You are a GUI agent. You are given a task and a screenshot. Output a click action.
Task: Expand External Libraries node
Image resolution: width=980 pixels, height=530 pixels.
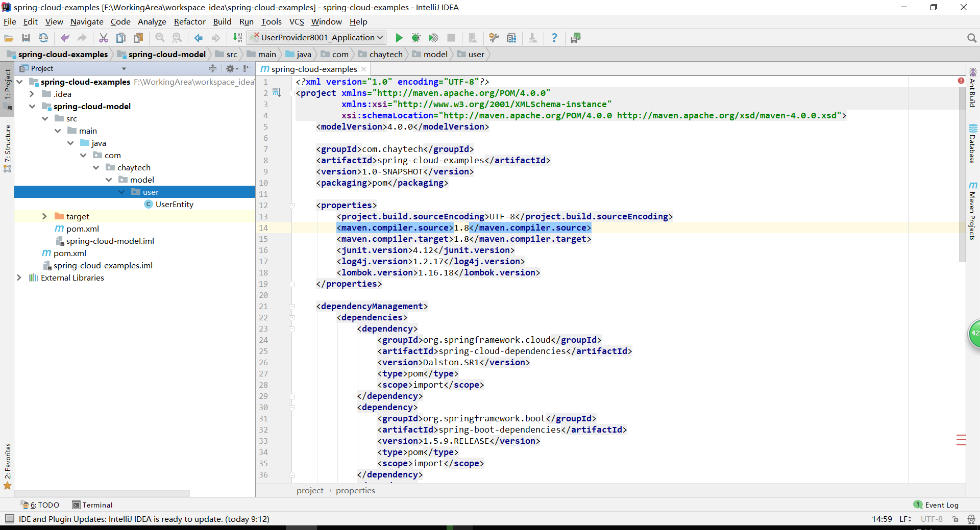[x=19, y=277]
